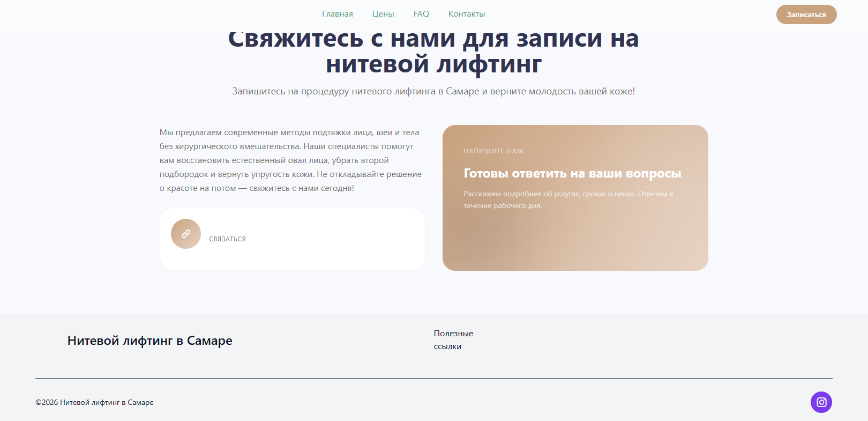Click the Запишитесь на процедуру subtitle

click(x=433, y=91)
